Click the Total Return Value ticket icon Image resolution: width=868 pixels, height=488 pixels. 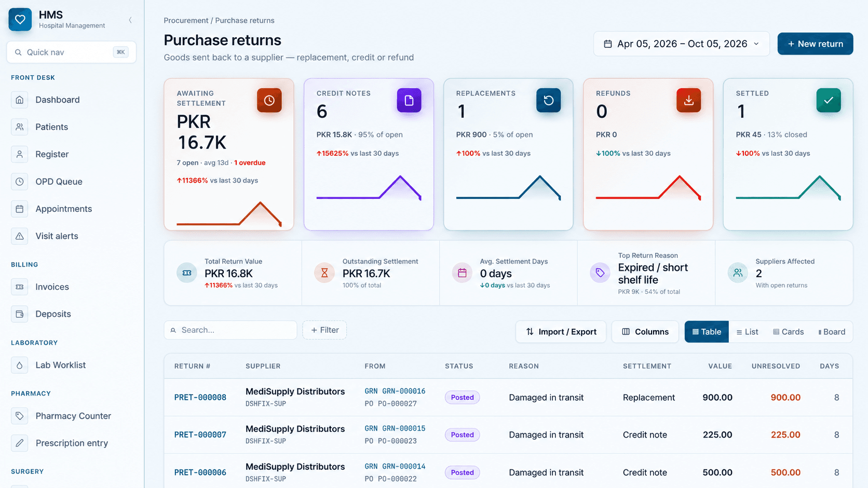(187, 273)
